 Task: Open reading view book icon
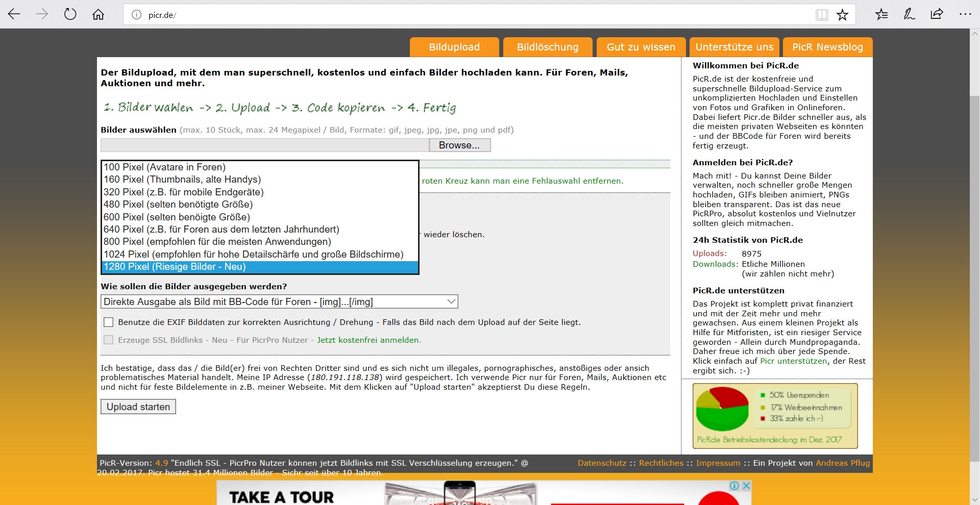point(821,15)
